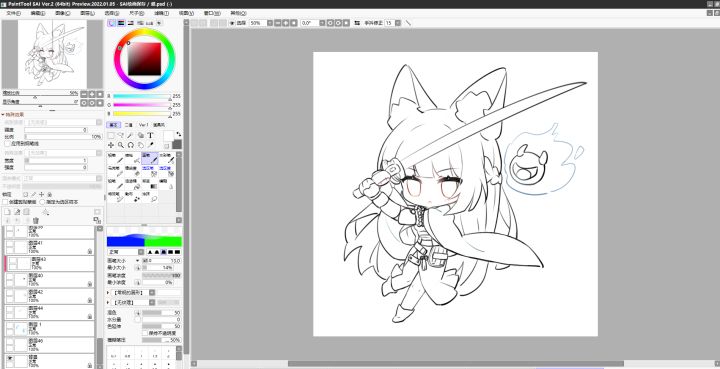Select the eyedropper color picker tool
This screenshot has height=369, width=720.
[150, 145]
